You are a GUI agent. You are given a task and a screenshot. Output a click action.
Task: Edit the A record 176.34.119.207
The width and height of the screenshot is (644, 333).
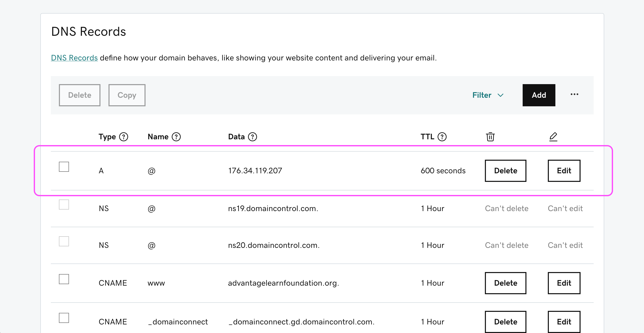(564, 171)
